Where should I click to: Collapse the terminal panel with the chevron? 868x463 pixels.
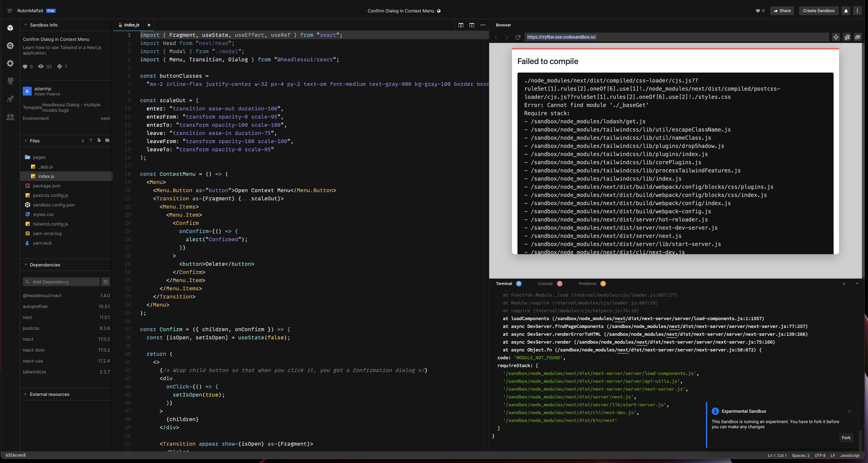click(857, 284)
